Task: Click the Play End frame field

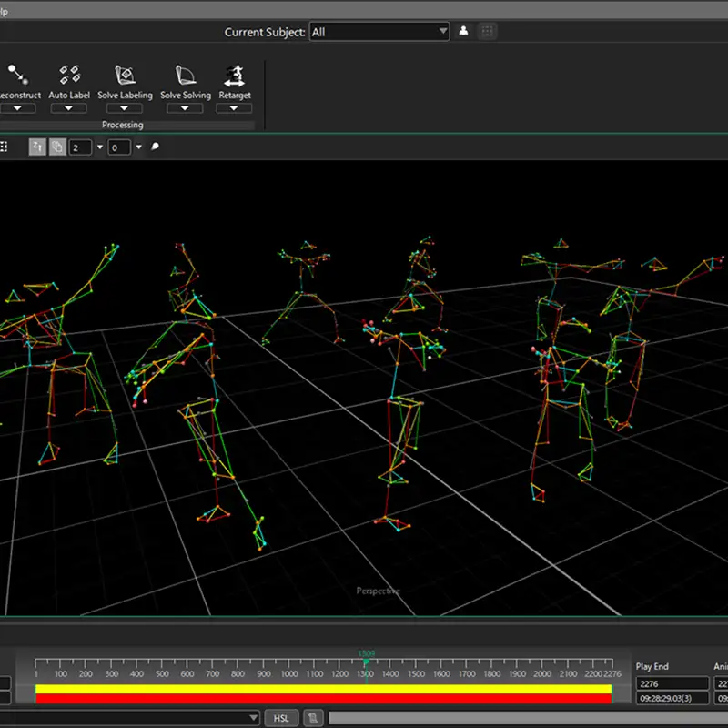Action: tap(672, 683)
